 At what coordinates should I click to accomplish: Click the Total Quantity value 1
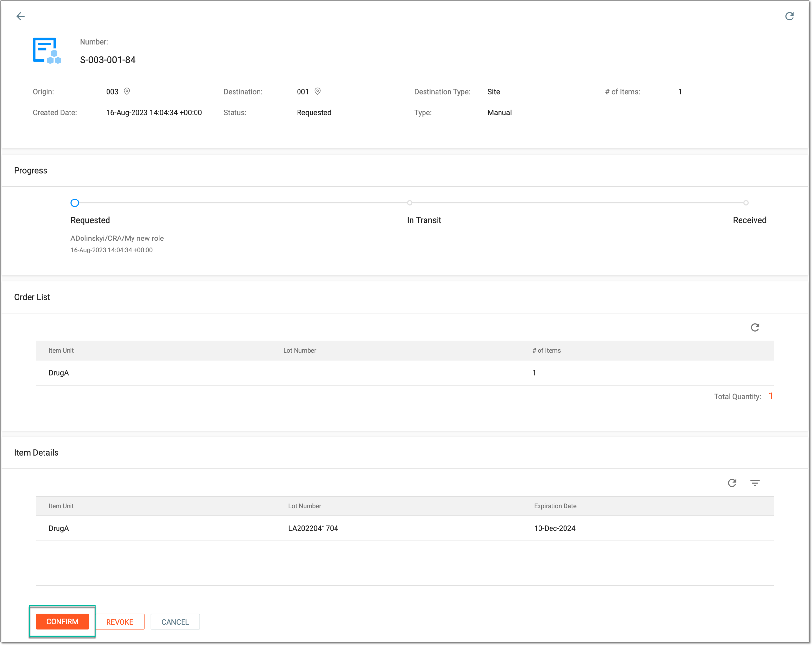coord(771,396)
